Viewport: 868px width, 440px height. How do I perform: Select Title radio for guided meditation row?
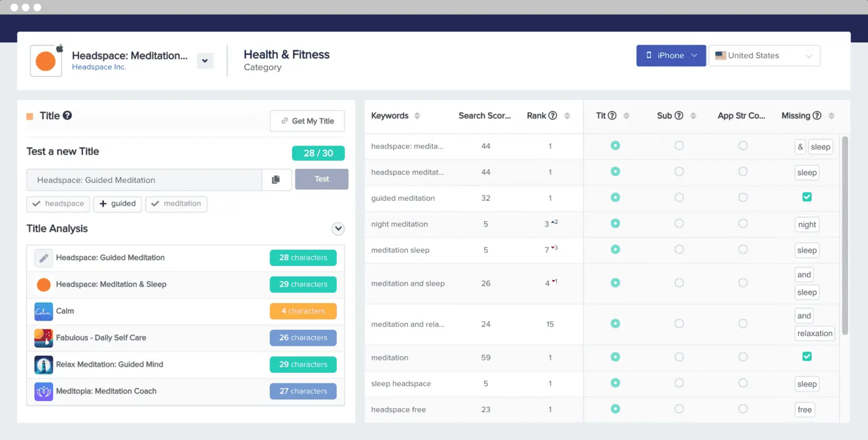coord(615,197)
